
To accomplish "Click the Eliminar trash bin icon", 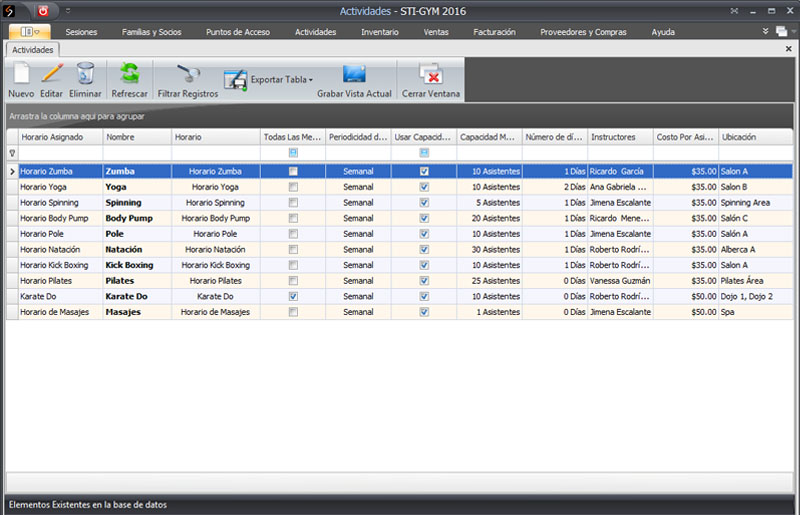I will (85, 74).
